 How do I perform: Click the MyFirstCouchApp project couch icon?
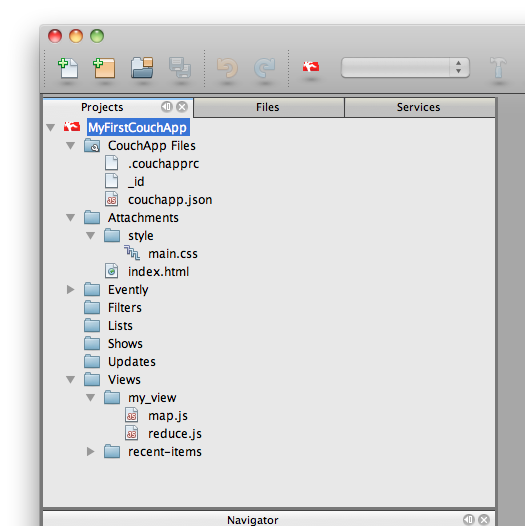tap(72, 127)
